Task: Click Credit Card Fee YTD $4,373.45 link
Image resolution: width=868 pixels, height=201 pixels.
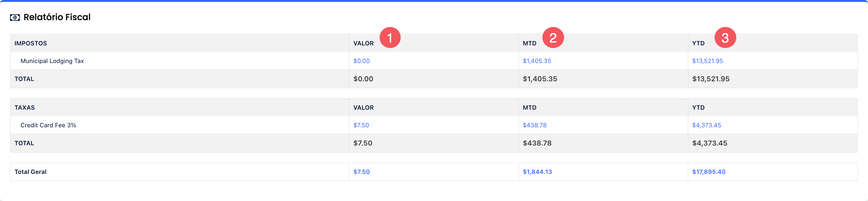Action: [706, 125]
